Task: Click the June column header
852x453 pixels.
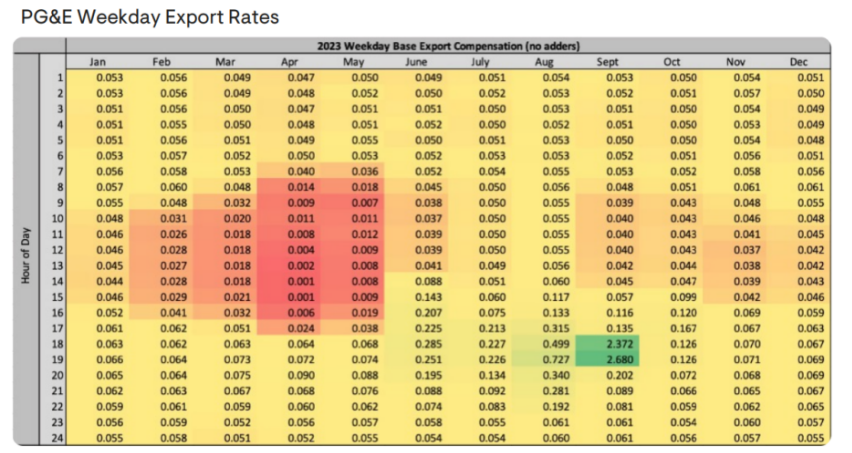Action: [416, 62]
